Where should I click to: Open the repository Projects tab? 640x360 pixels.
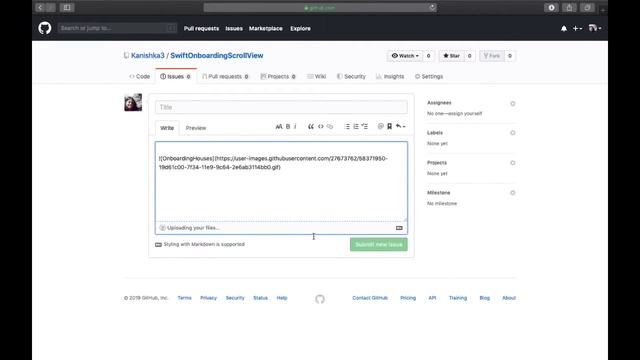point(278,77)
